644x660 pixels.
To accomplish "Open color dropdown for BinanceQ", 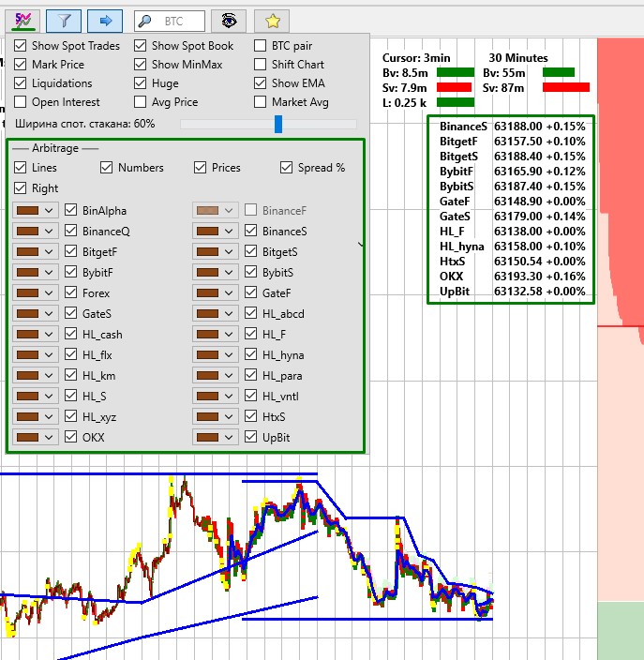I will tap(49, 231).
